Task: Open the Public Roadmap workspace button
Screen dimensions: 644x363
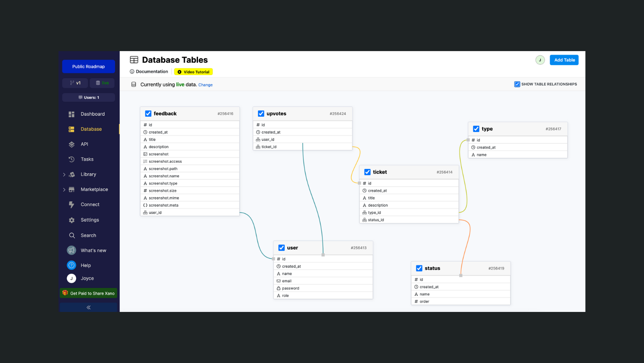Action: pyautogui.click(x=88, y=66)
